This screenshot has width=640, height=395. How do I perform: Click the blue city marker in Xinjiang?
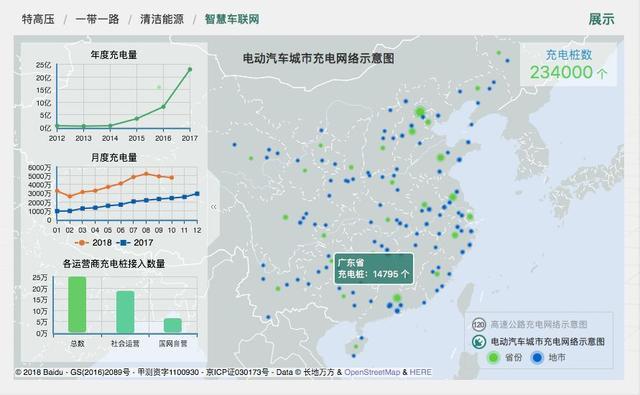(234, 144)
